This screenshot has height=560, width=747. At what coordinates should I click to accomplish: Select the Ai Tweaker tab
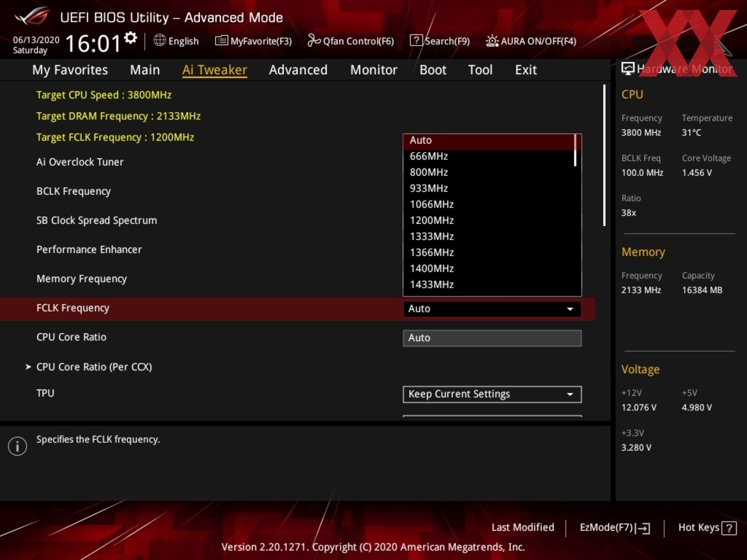click(x=215, y=70)
